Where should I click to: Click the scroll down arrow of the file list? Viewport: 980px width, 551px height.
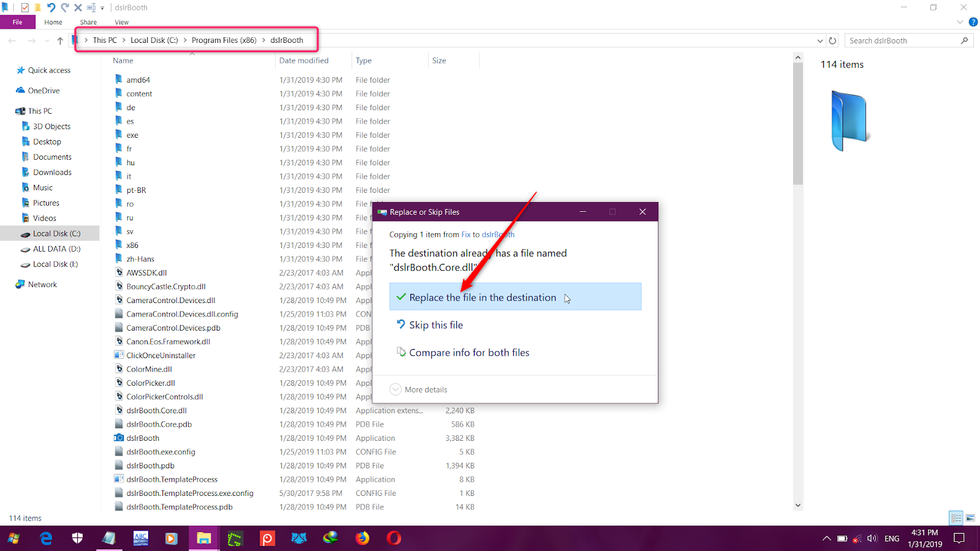click(x=797, y=505)
